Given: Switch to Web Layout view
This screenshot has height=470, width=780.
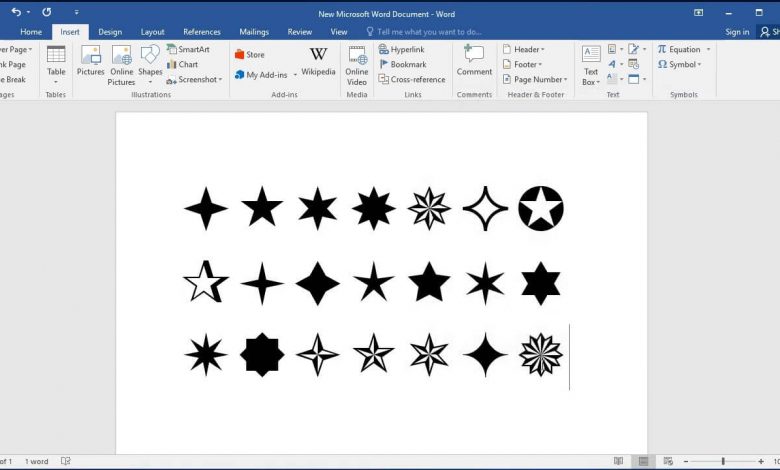Looking at the screenshot, I should pyautogui.click(x=668, y=461).
